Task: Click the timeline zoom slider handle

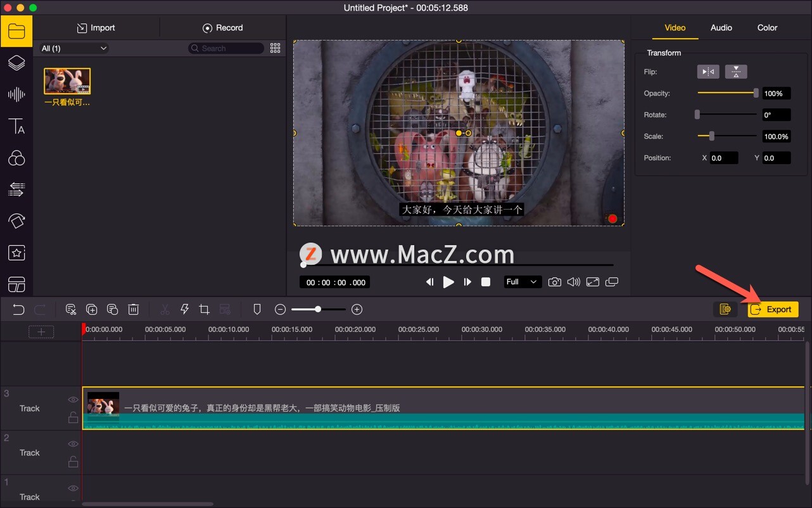Action: 318,309
